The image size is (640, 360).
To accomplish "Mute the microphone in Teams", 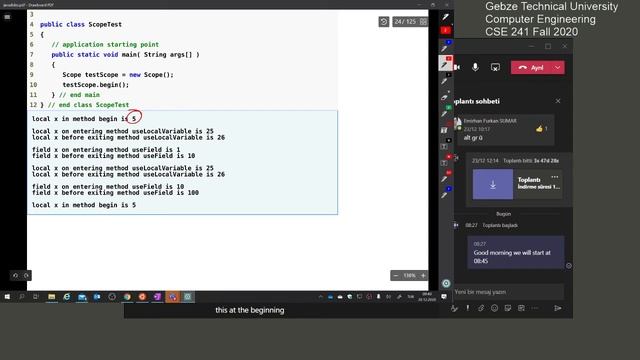I will tap(475, 67).
